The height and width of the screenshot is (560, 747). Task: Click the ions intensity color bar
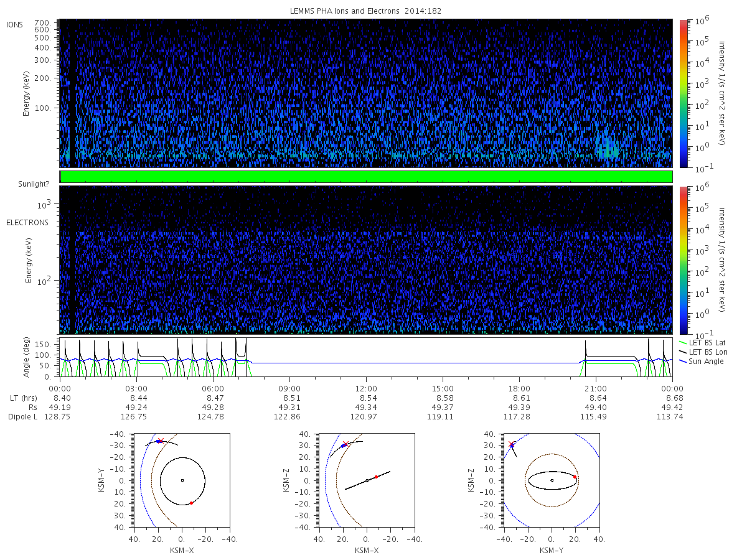(682, 93)
